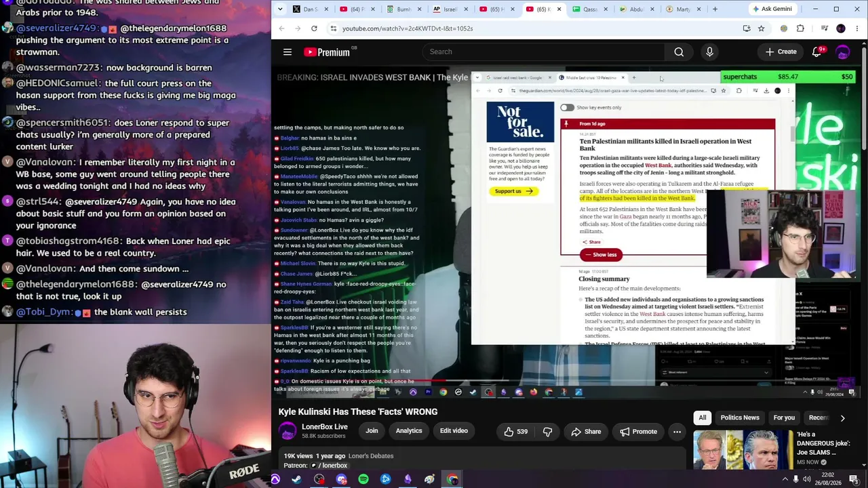Screen dimensions: 868x488
Task: Select the 'All' filter chip
Action: click(x=703, y=418)
